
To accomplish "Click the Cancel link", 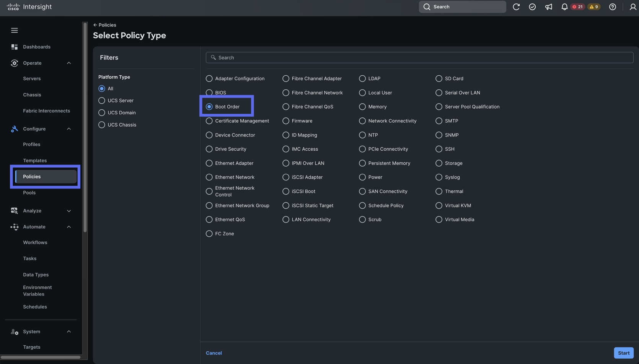I will [214, 353].
